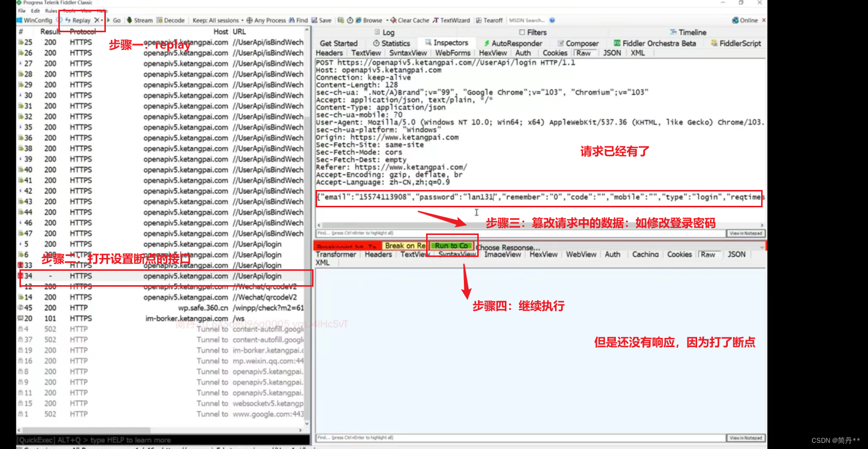The width and height of the screenshot is (868, 449).
Task: Click the Go toolbar button
Action: (x=114, y=20)
